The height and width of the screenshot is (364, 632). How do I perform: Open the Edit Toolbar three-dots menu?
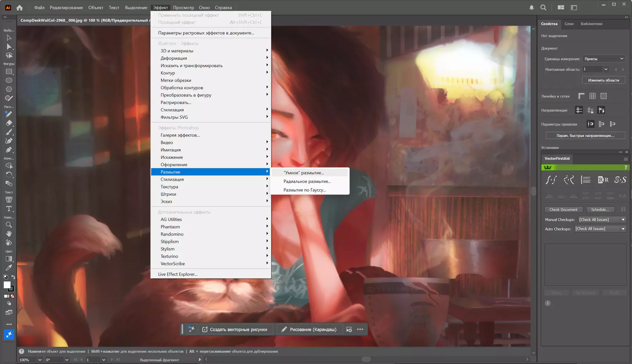click(x=9, y=324)
